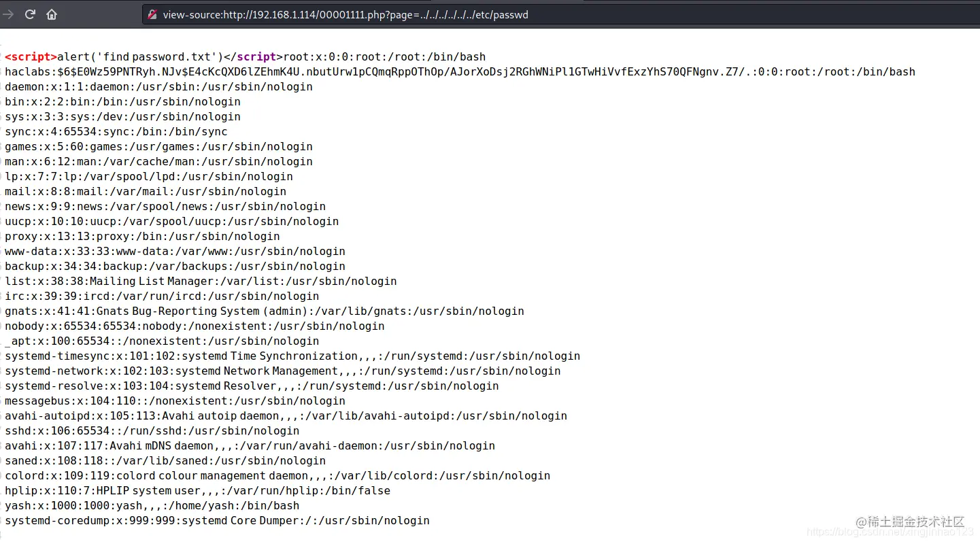This screenshot has height=544, width=980.
Task: Click the colord colour management entry
Action: click(x=277, y=475)
